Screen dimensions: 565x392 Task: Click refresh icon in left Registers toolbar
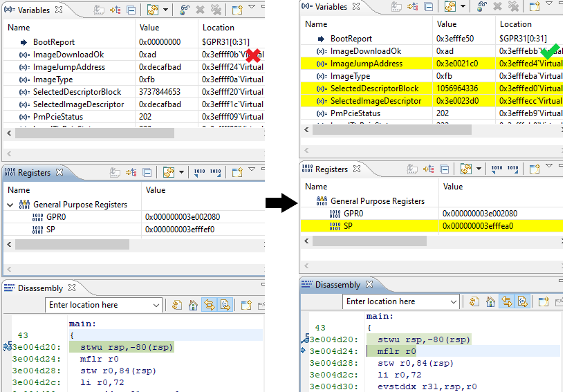pos(169,173)
